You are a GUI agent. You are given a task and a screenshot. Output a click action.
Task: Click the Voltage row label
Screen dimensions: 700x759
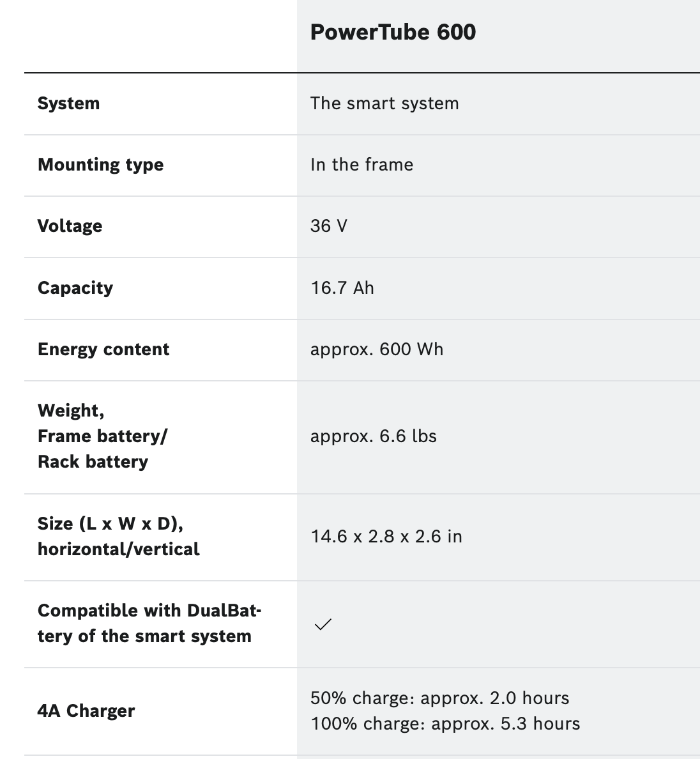click(x=70, y=226)
